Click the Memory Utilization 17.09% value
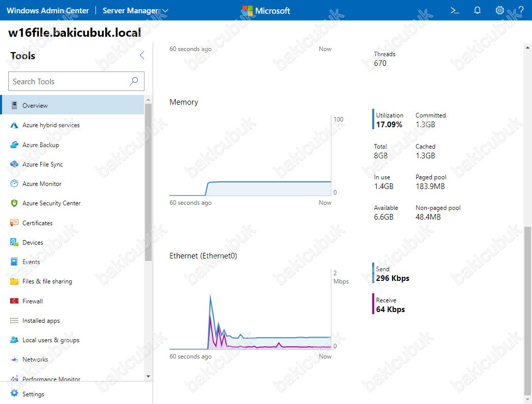 tap(389, 125)
